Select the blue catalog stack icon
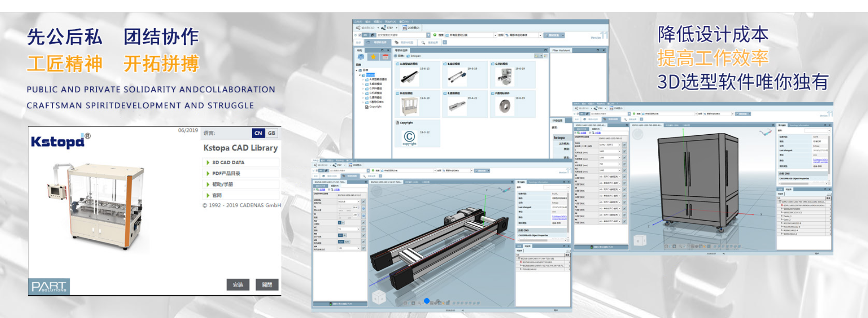 click(x=361, y=57)
